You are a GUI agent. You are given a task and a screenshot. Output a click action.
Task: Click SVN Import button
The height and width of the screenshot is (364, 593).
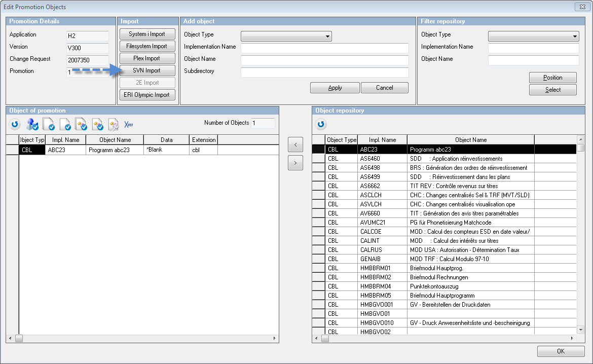click(x=147, y=70)
